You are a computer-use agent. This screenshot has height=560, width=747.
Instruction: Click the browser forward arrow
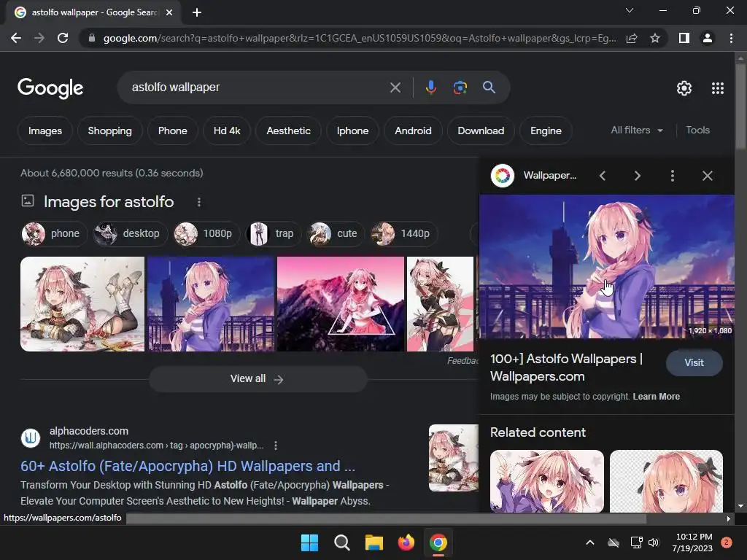pos(39,38)
